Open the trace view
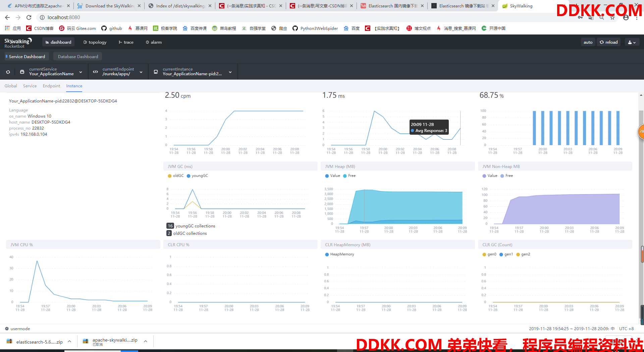The width and height of the screenshot is (644, 352). [x=126, y=42]
